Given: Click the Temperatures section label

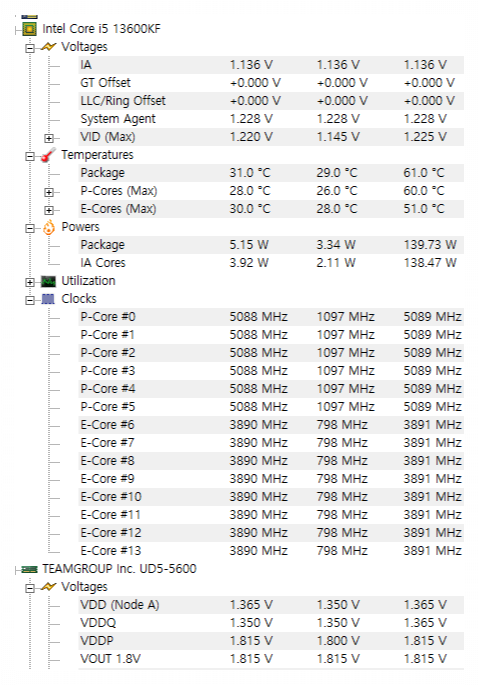Looking at the screenshot, I should (x=97, y=155).
